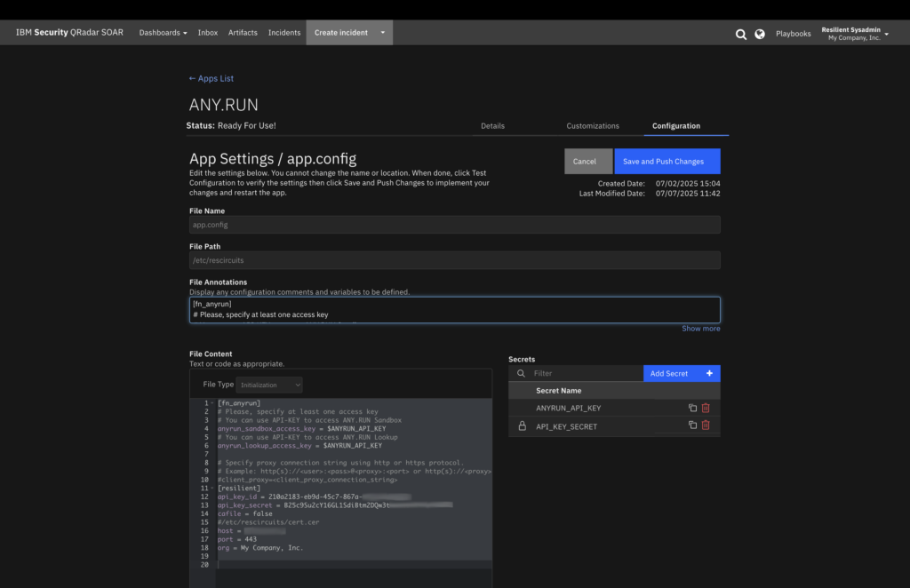Screen dimensions: 910x588
Task: Copy the API_KEY_SECRET entry
Action: (x=692, y=425)
